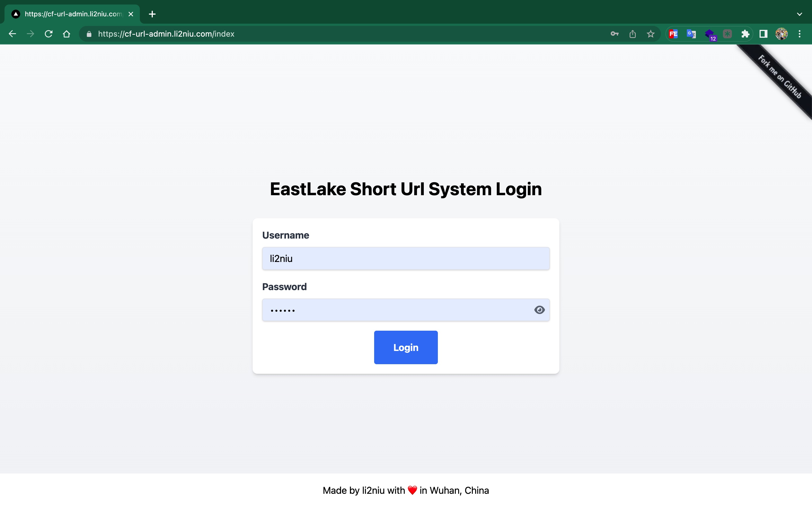Viewport: 812px width, 507px height.
Task: Open the tab search chevron
Action: click(799, 14)
